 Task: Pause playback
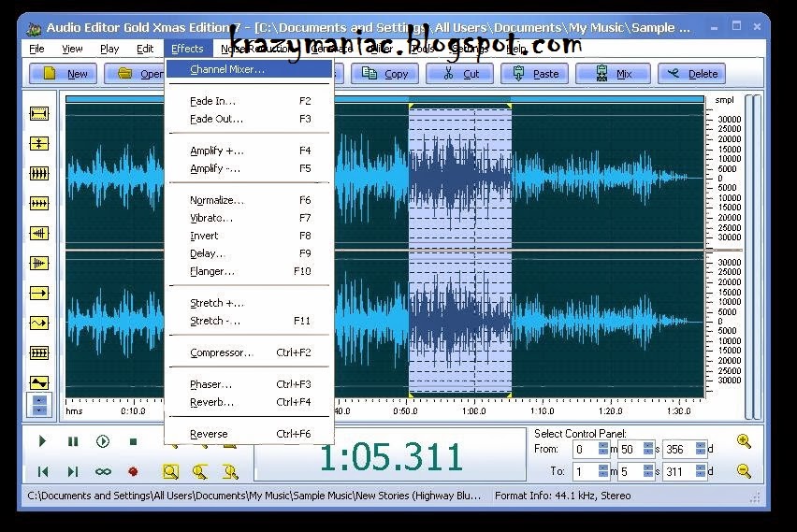73,441
